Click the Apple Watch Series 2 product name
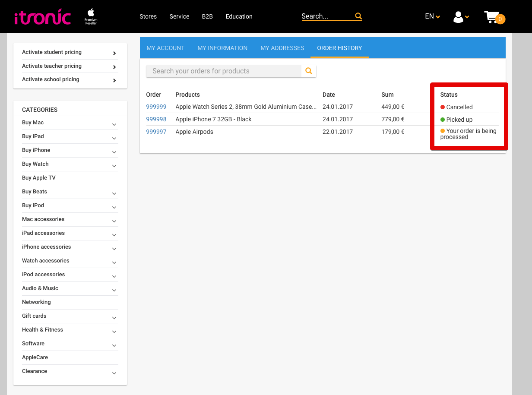The image size is (532, 395). click(246, 107)
